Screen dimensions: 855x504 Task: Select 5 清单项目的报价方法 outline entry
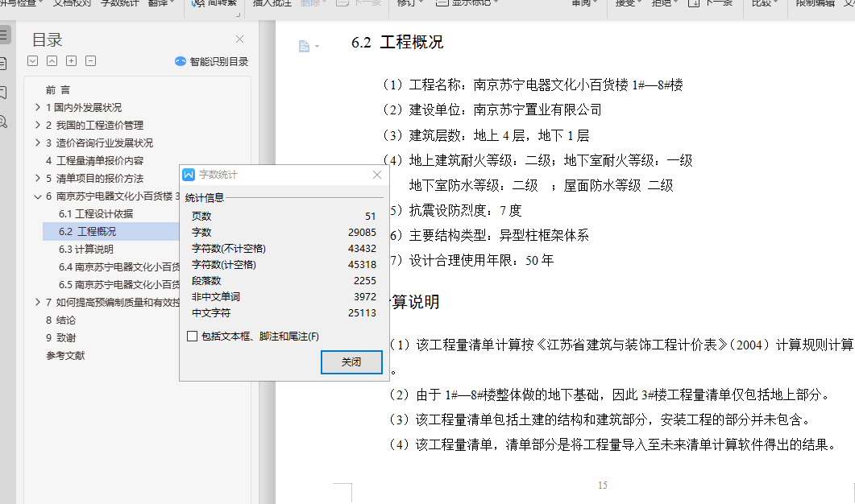tap(94, 178)
